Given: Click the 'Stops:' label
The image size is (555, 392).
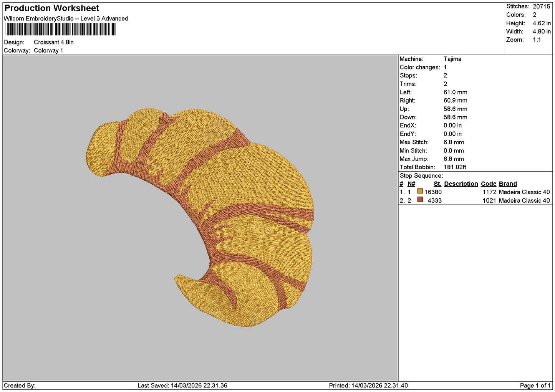Looking at the screenshot, I should click(408, 75).
